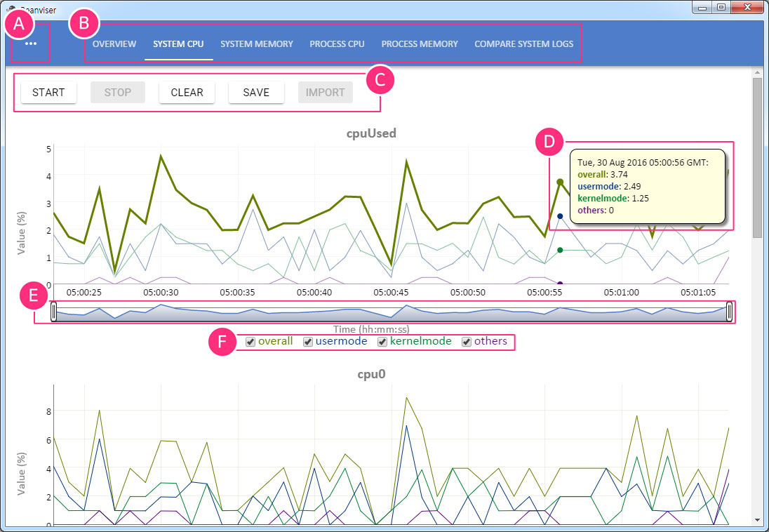Click the CLEAR button

[187, 92]
